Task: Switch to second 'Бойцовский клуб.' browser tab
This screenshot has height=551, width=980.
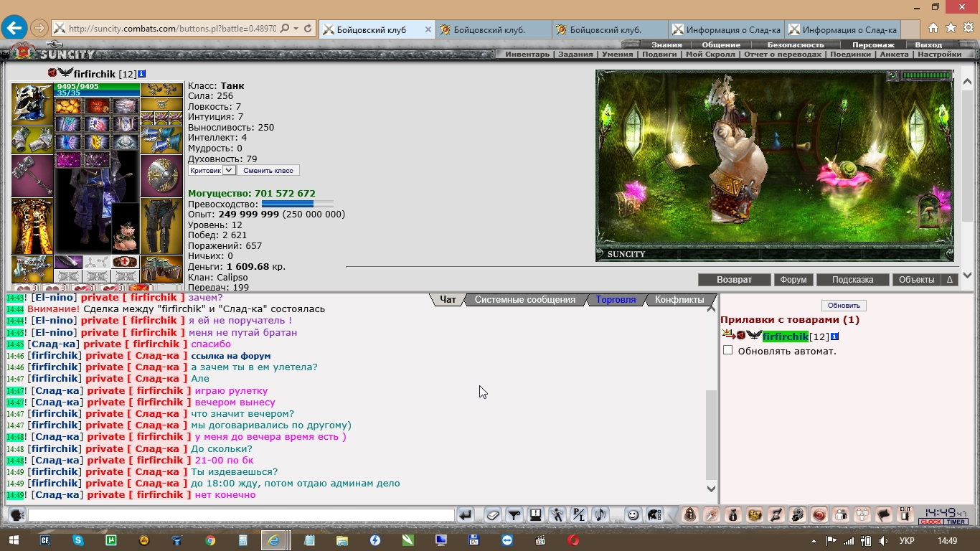Action: point(494,29)
